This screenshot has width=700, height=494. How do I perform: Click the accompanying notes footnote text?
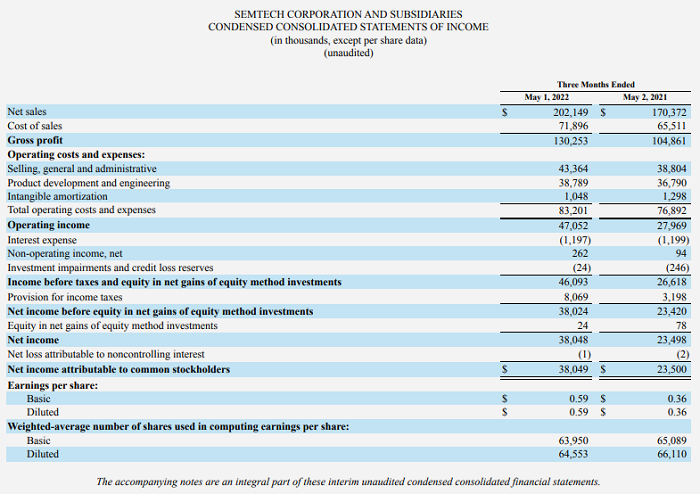point(348,482)
